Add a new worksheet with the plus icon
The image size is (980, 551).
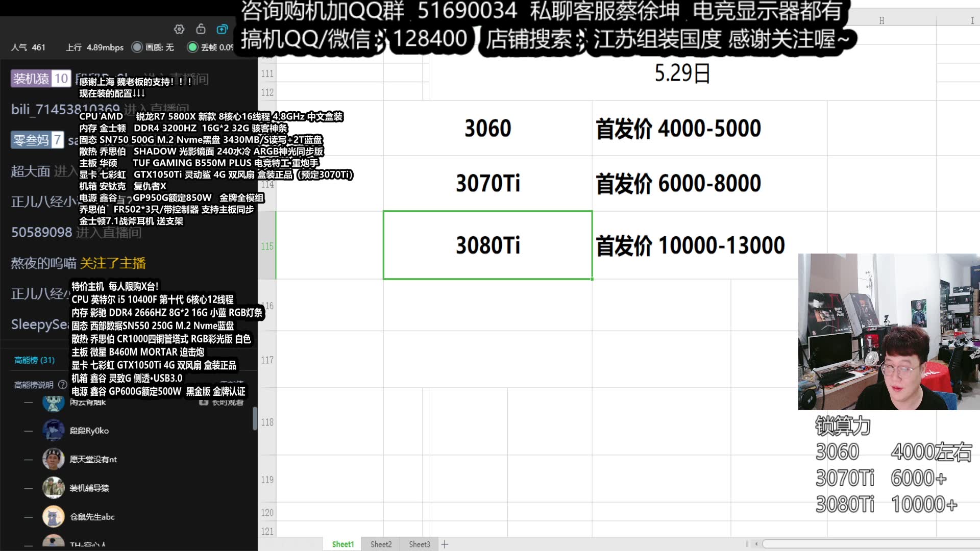click(x=445, y=544)
